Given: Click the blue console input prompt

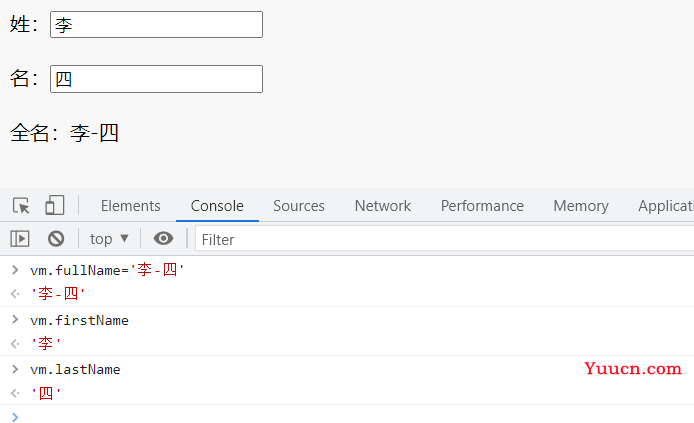Looking at the screenshot, I should [x=15, y=417].
